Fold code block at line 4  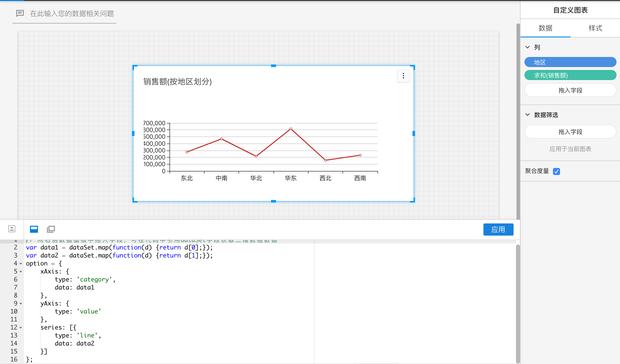coord(21,263)
